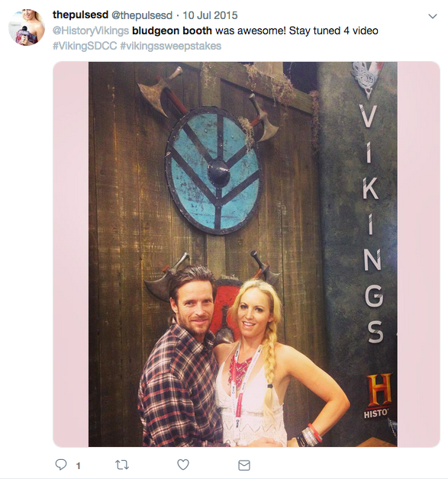Open the 10 Jul 2015 timestamp link
448x479 pixels.
pos(210,15)
